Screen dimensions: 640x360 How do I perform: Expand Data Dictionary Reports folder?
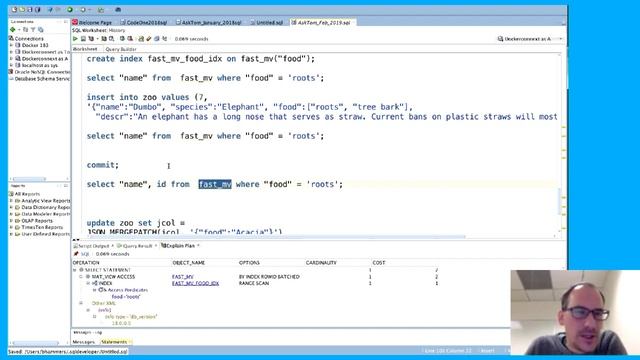(11, 207)
